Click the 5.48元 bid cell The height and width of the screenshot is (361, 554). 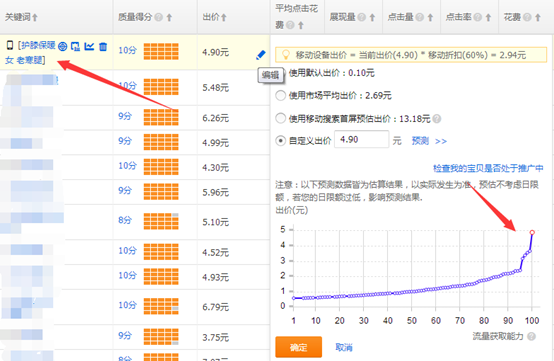tap(216, 88)
